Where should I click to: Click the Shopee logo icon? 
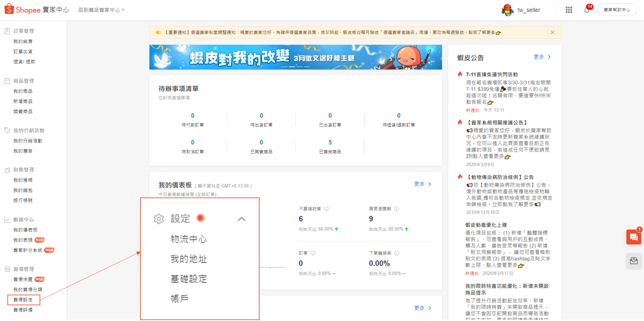point(9,9)
